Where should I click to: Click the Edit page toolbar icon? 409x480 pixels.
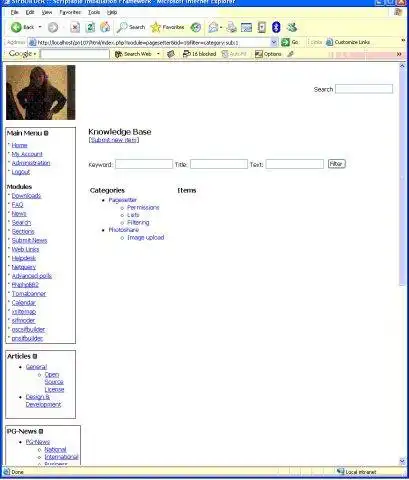point(246,27)
